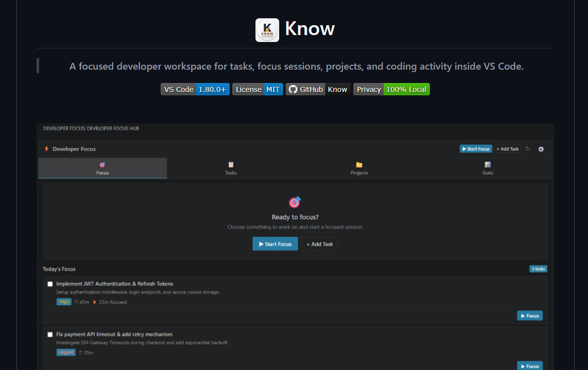The height and width of the screenshot is (370, 588).
Task: Click the 'A focused developer workspace' tagline
Action: click(296, 66)
